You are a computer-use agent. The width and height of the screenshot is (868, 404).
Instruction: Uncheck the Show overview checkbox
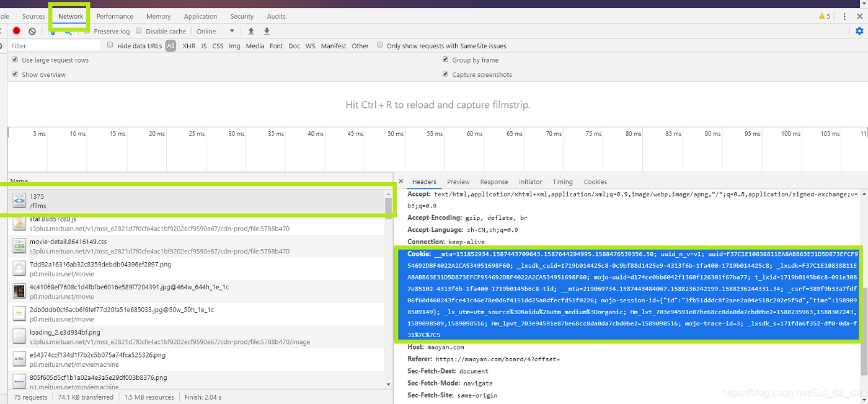click(x=15, y=74)
